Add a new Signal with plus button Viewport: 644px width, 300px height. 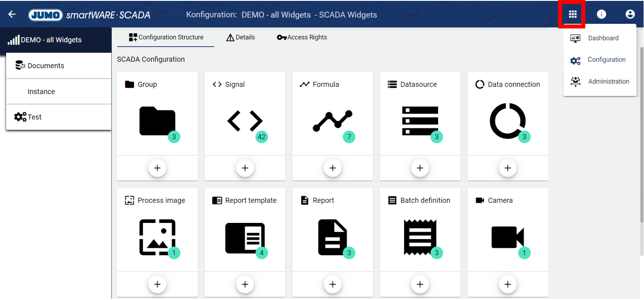245,168
